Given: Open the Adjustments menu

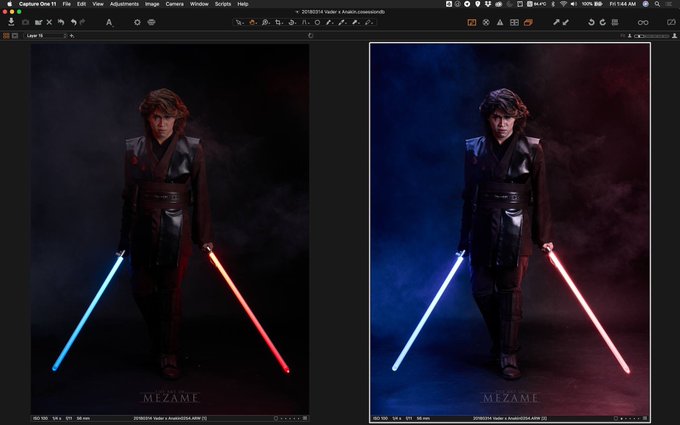Looking at the screenshot, I should (124, 4).
